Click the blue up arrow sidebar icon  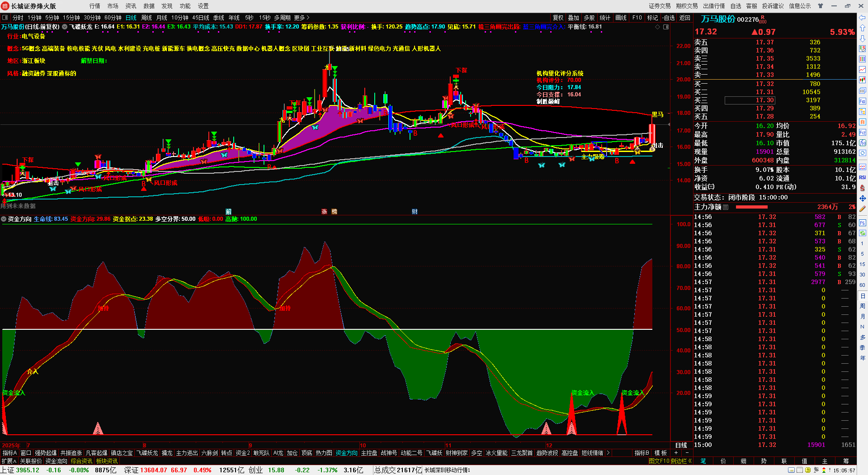click(x=862, y=28)
